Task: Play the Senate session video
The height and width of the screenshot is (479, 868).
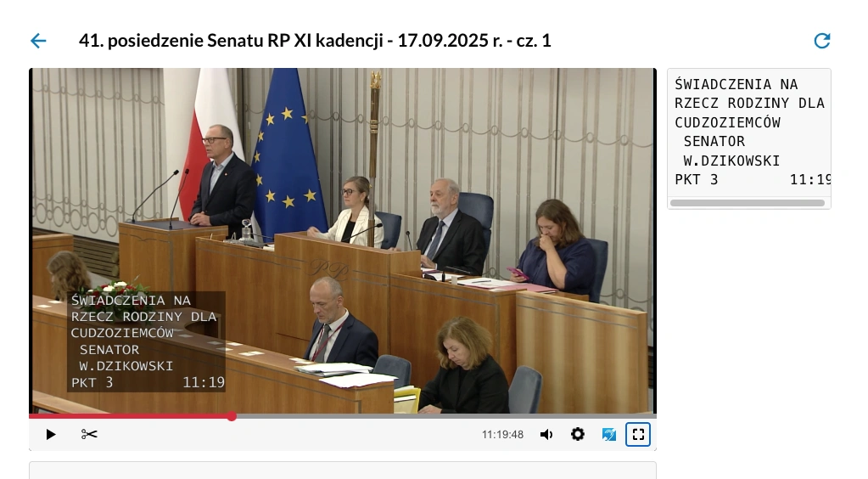Action: [51, 434]
